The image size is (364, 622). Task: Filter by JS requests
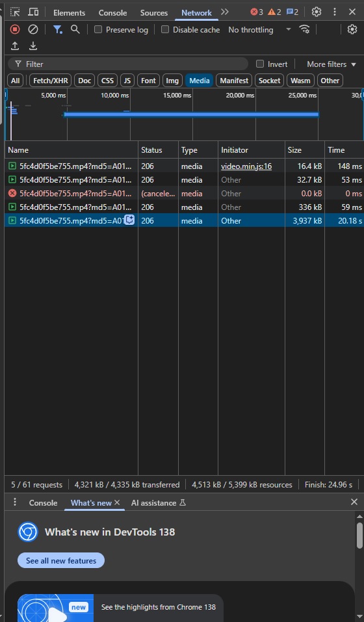127,81
